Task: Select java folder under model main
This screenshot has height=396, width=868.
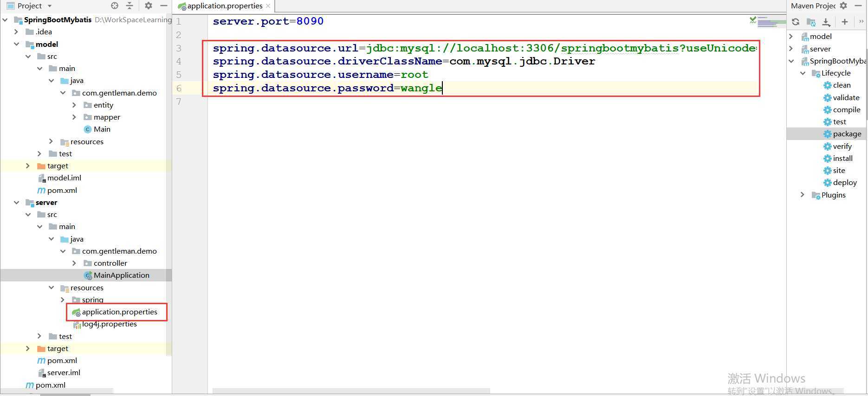Action: coord(72,80)
